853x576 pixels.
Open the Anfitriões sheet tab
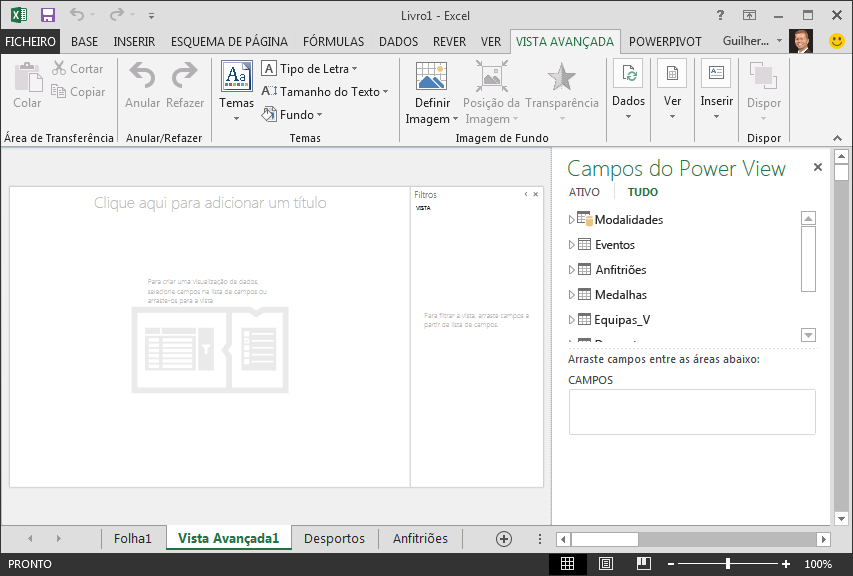tap(420, 538)
